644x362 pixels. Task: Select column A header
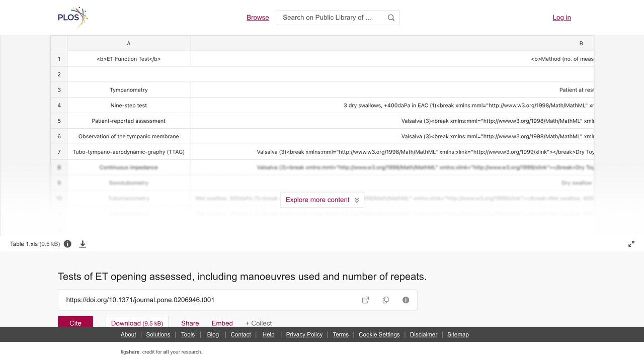(x=129, y=43)
